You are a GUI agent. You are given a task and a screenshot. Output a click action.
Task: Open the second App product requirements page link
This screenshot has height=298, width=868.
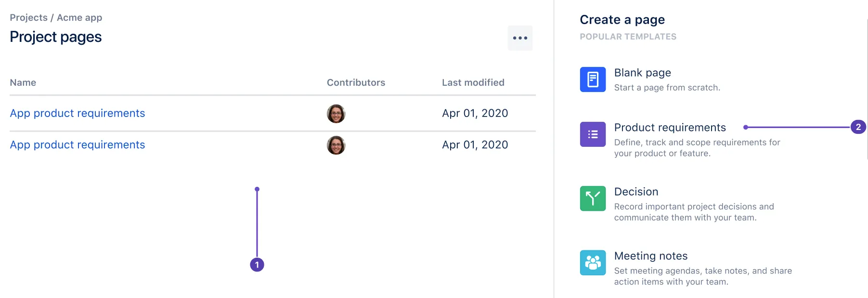[x=78, y=145]
